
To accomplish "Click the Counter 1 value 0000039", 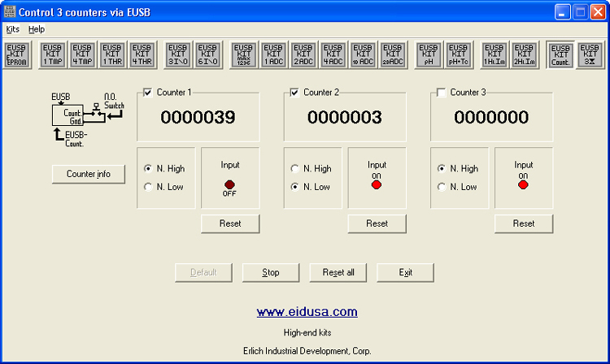I will (x=198, y=117).
